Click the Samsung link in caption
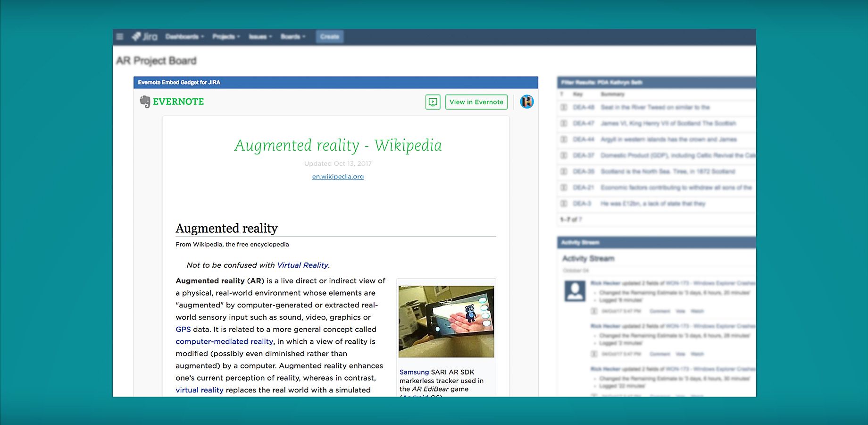Image resolution: width=868 pixels, height=425 pixels. tap(414, 372)
